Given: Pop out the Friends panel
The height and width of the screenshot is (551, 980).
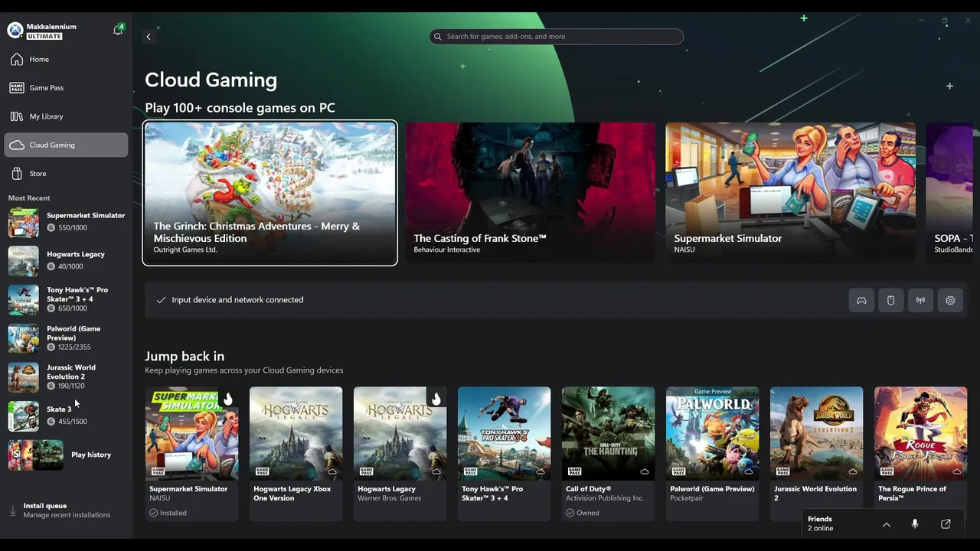Looking at the screenshot, I should pyautogui.click(x=946, y=524).
